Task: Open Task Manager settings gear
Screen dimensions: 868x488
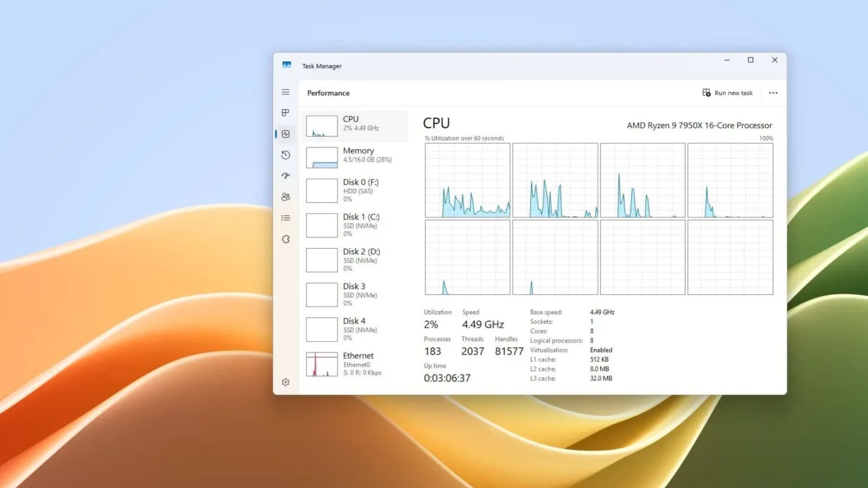Action: pos(286,382)
